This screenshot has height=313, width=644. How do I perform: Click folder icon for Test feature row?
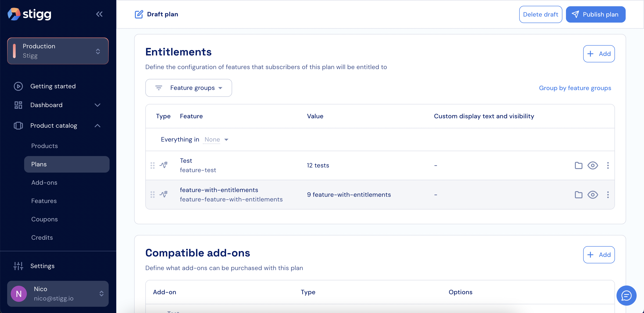[x=578, y=165]
